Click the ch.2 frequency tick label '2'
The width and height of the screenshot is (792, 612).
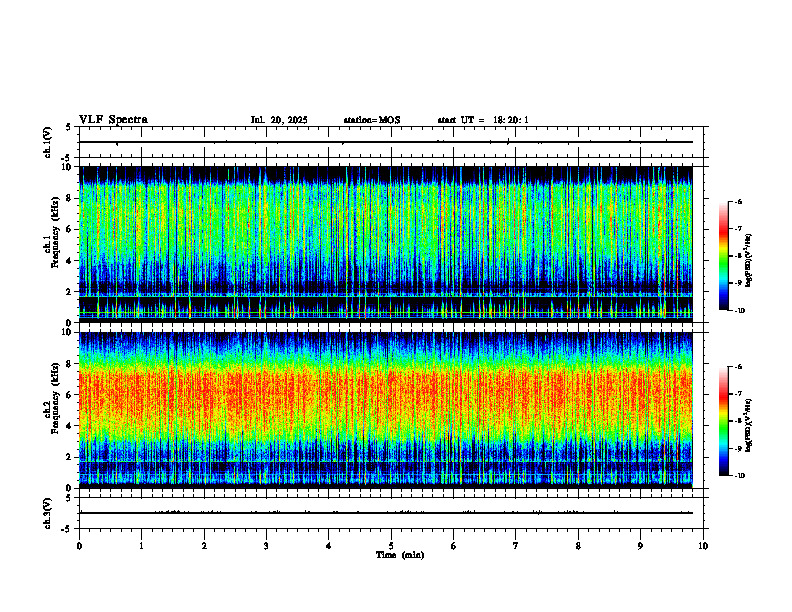[x=70, y=457]
